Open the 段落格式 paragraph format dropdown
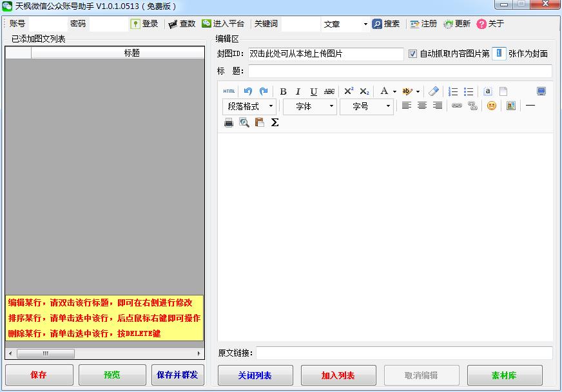562x392 pixels. 249,106
